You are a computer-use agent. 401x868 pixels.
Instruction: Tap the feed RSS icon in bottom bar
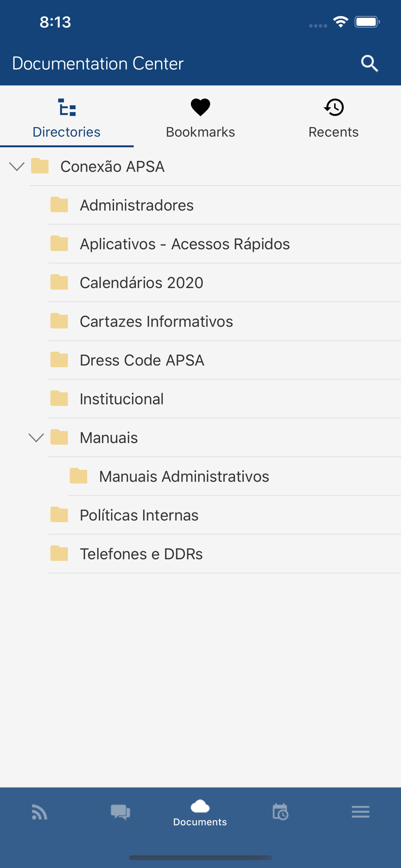(x=39, y=812)
